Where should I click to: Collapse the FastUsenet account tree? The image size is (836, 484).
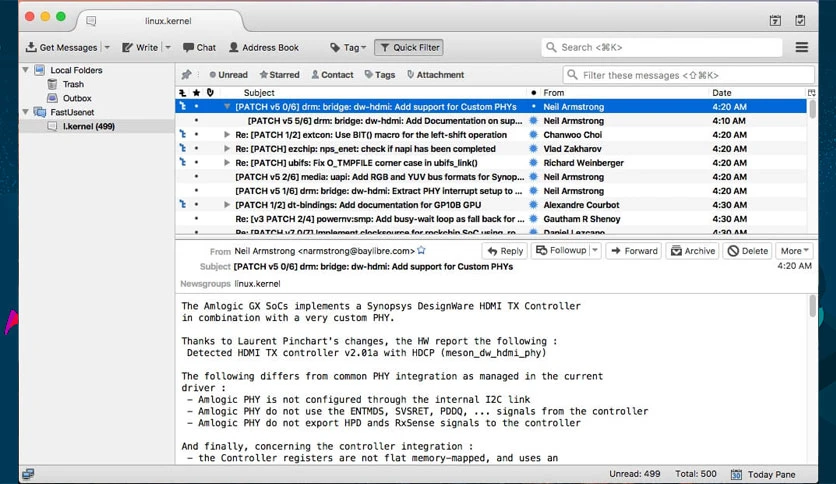click(x=25, y=112)
